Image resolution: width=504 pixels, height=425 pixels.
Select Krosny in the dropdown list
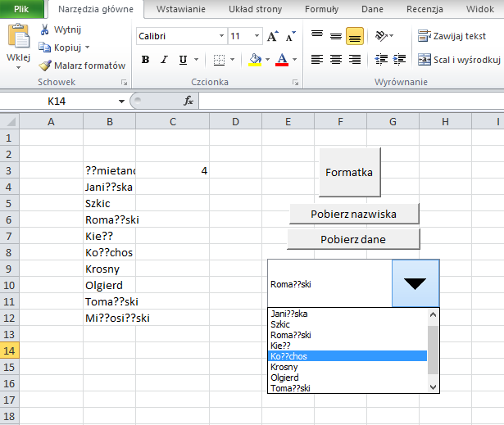(287, 367)
